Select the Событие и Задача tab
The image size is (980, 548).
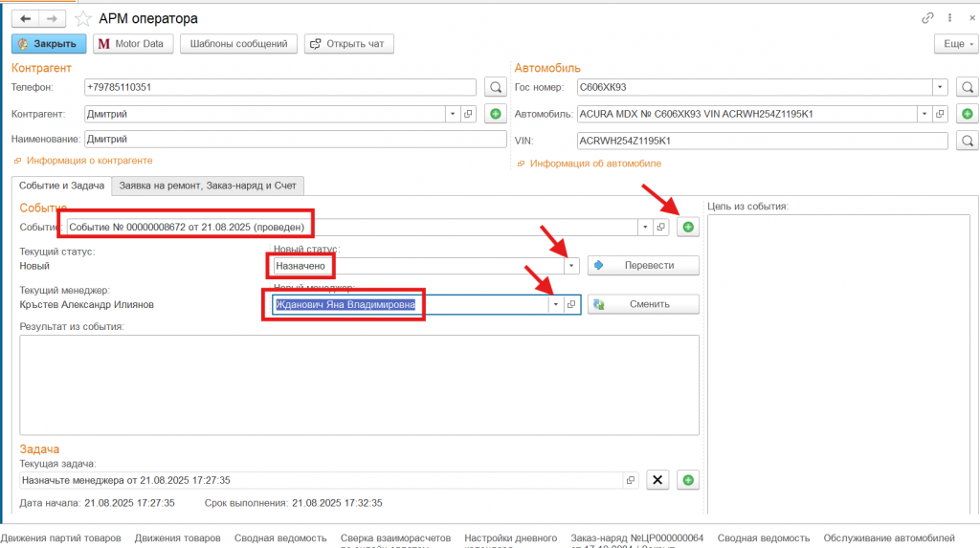click(61, 185)
